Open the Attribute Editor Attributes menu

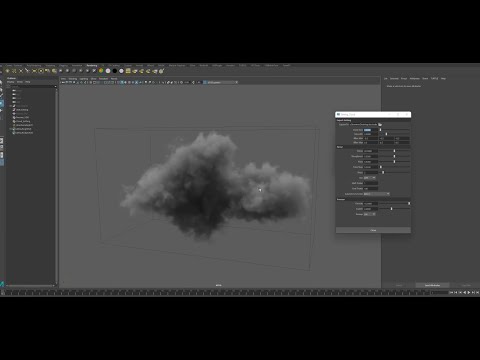click(415, 78)
